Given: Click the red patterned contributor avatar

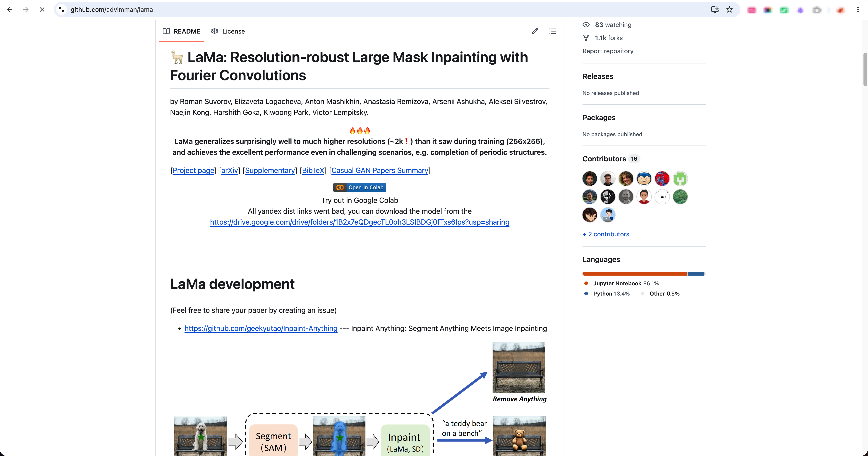Looking at the screenshot, I should (x=662, y=179).
